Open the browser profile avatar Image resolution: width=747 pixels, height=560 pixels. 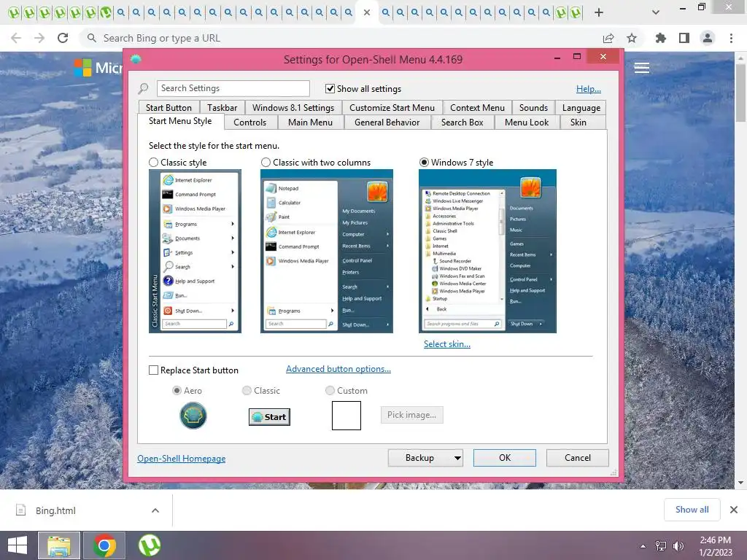pyautogui.click(x=708, y=38)
